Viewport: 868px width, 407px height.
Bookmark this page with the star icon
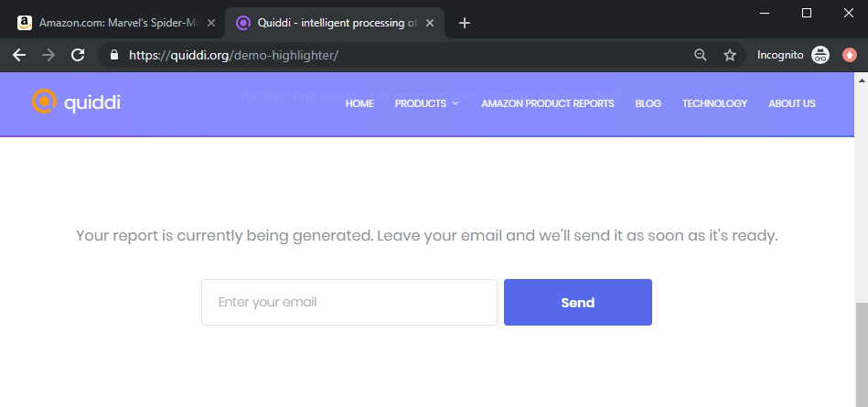tap(730, 55)
